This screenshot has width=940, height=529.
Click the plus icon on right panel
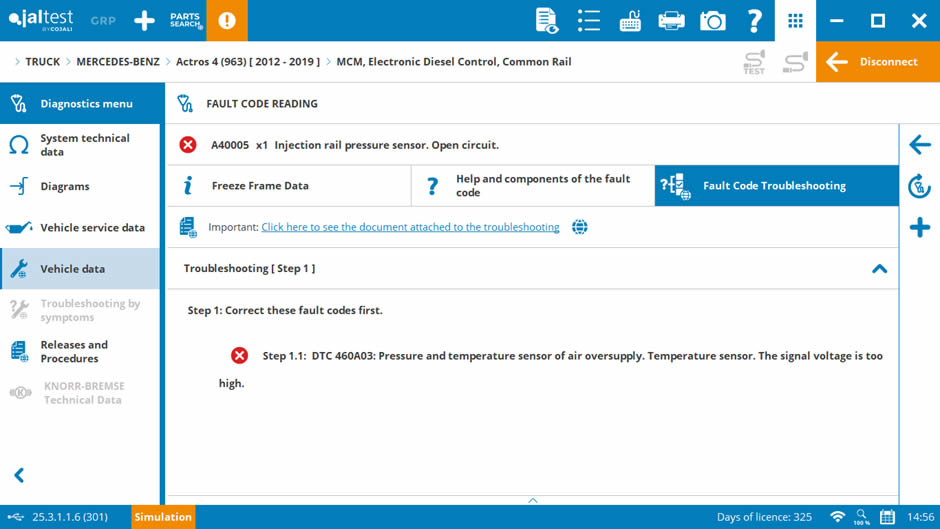coord(920,227)
